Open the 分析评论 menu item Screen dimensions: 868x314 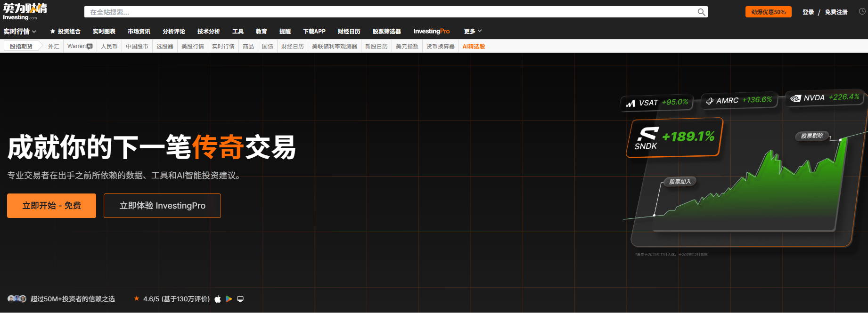[x=174, y=32]
